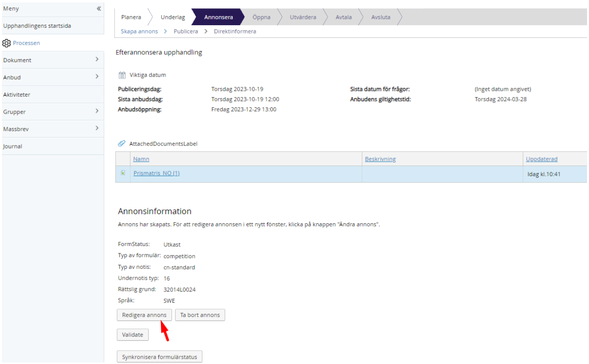Viewport: 589px width, 364px height.
Task: Open Upphandlingens startsida
Action: click(x=37, y=26)
